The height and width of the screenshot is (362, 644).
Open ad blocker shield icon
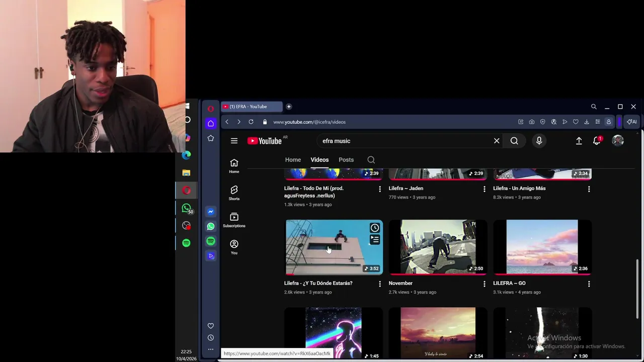(x=543, y=122)
